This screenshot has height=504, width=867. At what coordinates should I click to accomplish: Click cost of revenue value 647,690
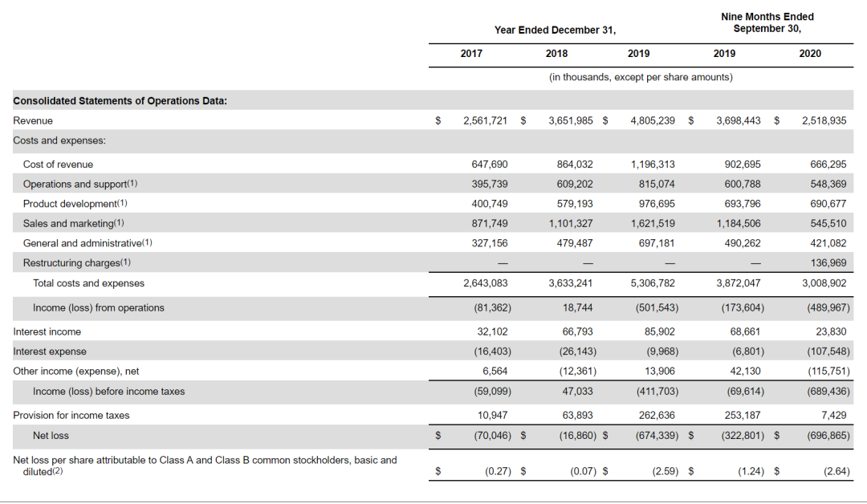[x=490, y=165]
